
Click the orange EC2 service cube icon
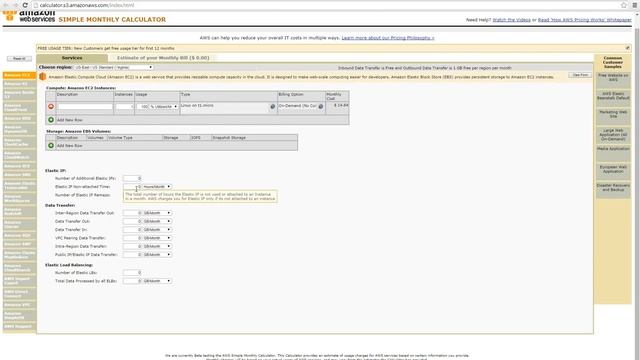[42, 76]
